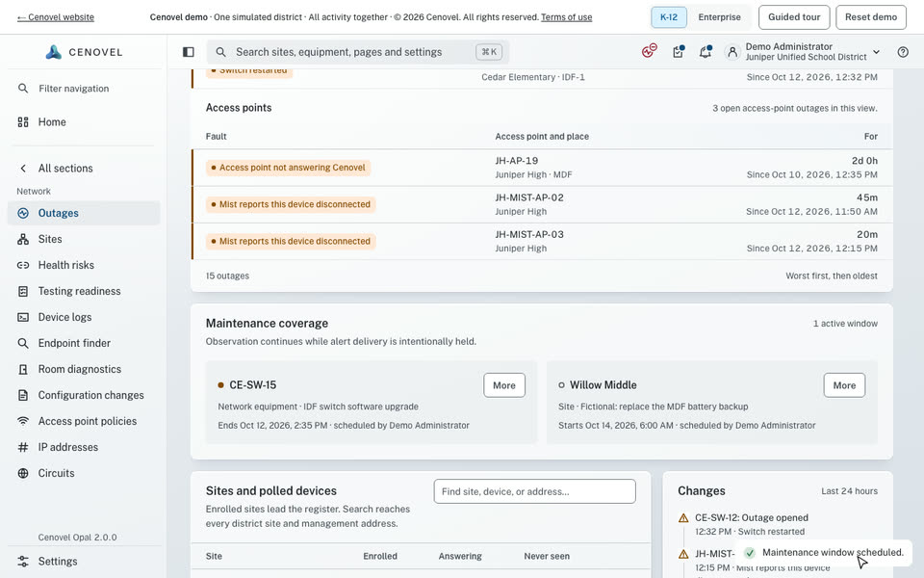Open the Health risks navigation item
Screen dimensions: 924x578
pyautogui.click(x=84, y=265)
